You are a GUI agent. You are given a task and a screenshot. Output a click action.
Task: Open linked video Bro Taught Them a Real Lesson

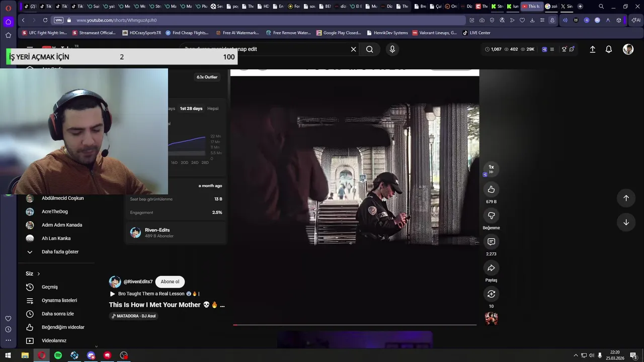[155, 294]
